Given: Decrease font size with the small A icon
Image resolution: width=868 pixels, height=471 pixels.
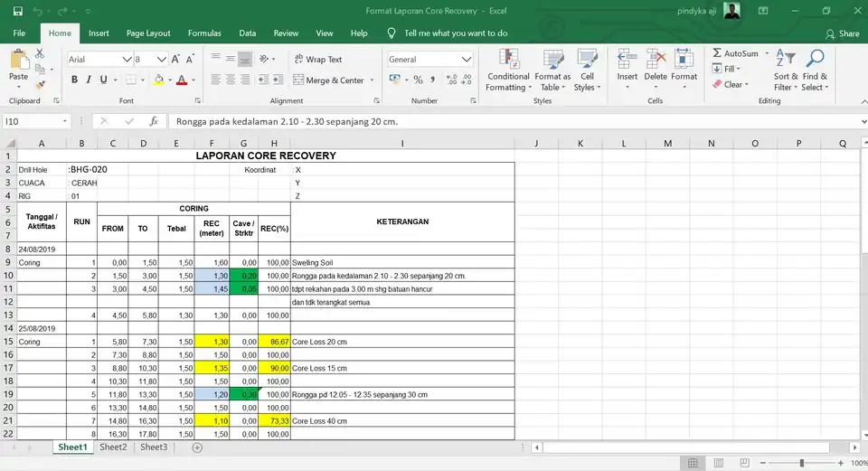Looking at the screenshot, I should [190, 60].
